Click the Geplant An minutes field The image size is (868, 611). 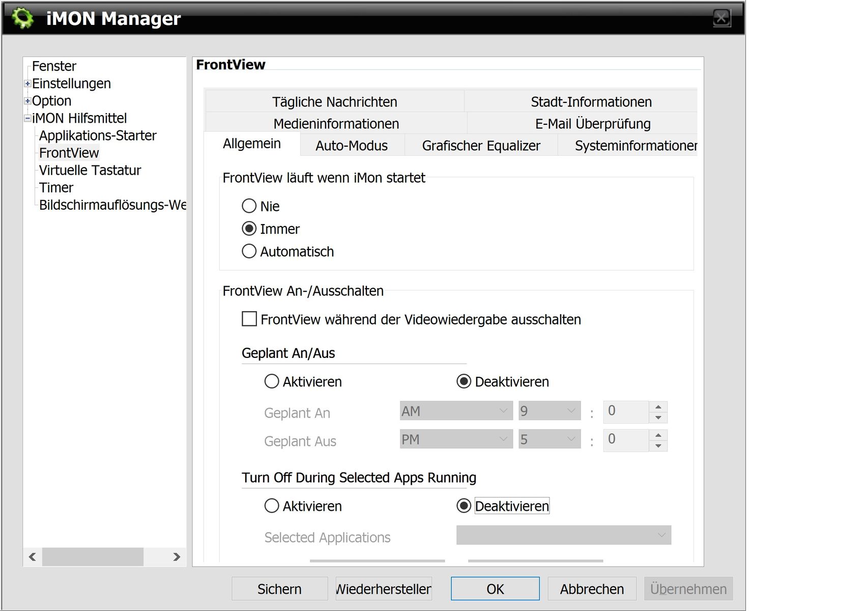(626, 411)
